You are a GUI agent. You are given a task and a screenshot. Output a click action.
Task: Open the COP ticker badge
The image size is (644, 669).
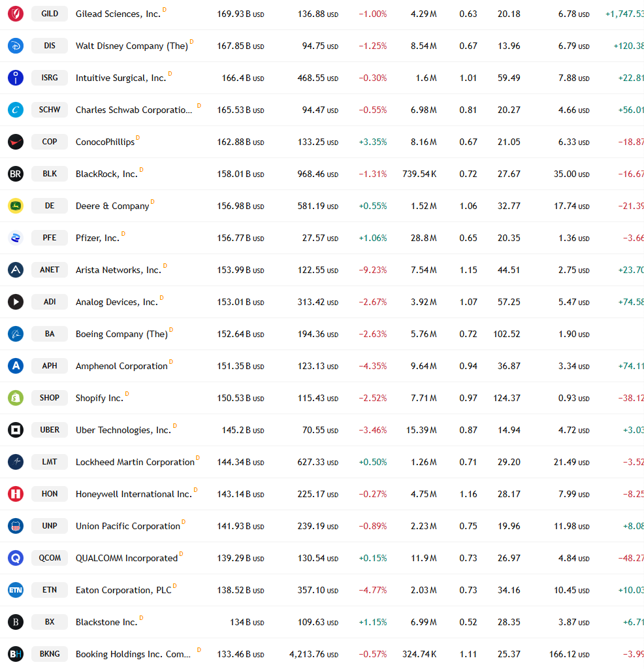click(50, 142)
